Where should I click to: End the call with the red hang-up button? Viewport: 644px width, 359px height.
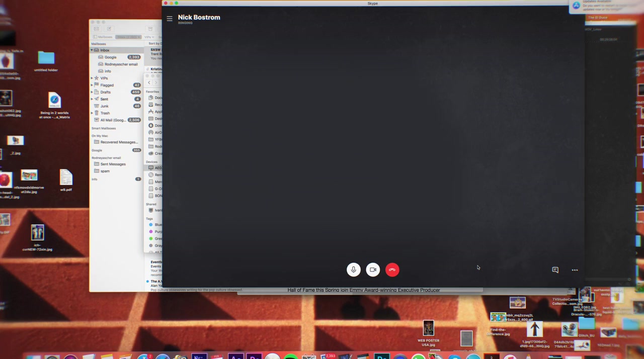point(392,270)
